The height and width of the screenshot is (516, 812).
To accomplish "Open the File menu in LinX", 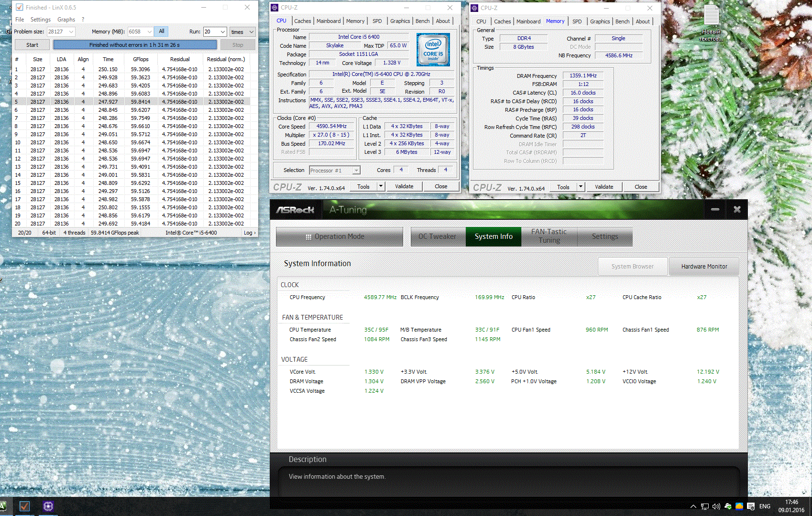I will pos(20,20).
